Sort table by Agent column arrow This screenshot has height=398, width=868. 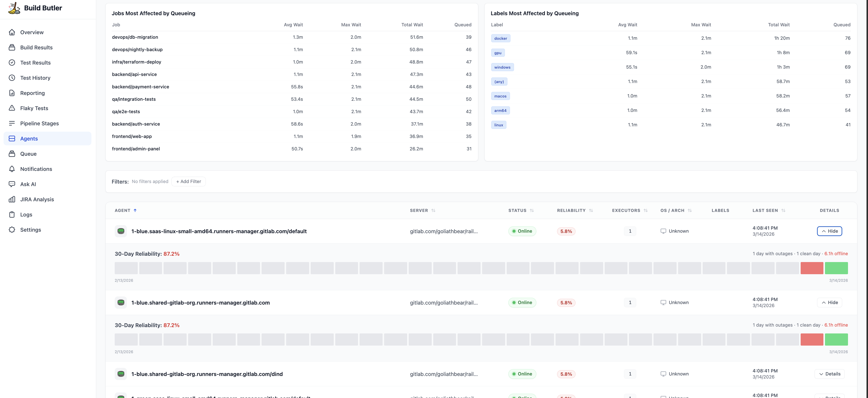pyautogui.click(x=135, y=210)
